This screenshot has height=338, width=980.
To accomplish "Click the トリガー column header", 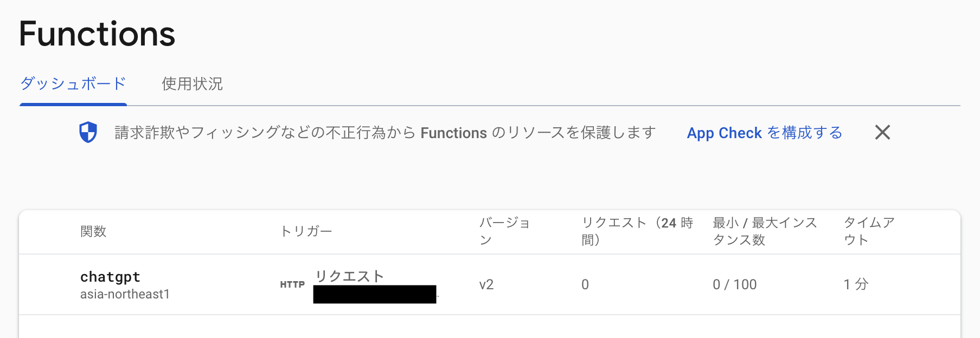I will (x=307, y=230).
